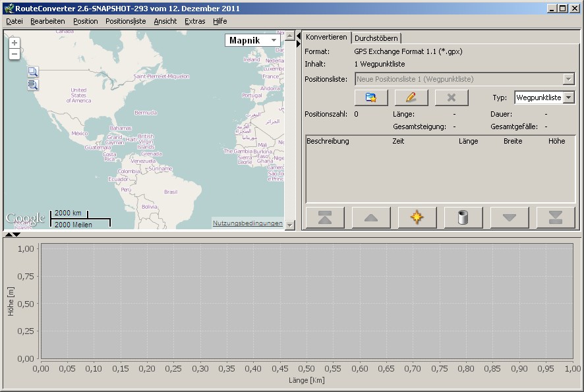Viewport: 584px width, 392px height.
Task: Add a new position list
Action: [x=370, y=98]
